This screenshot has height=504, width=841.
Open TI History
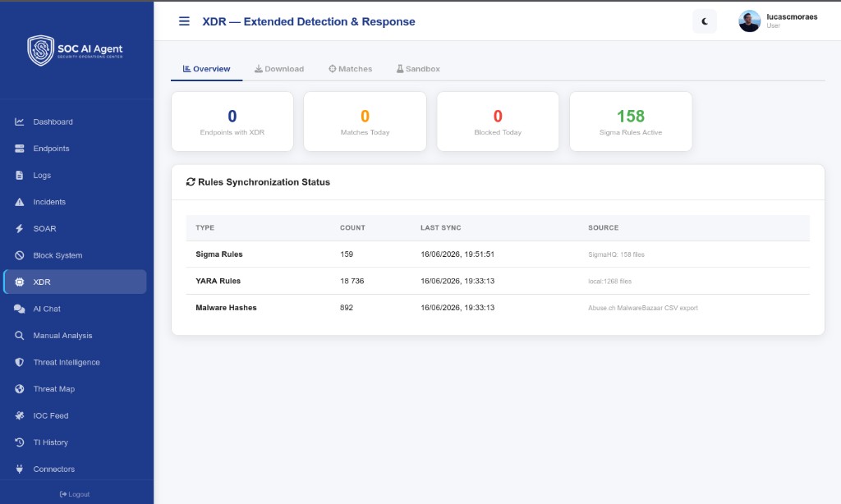75,442
